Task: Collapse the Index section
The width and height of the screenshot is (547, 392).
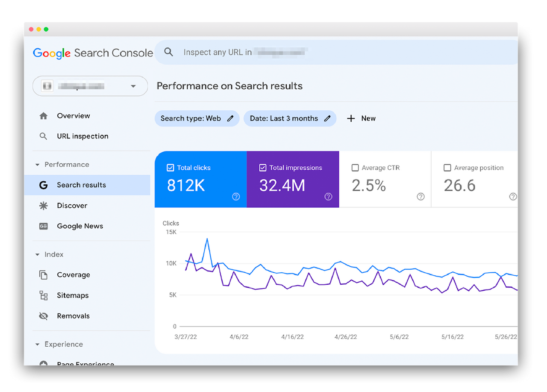Action: click(37, 254)
